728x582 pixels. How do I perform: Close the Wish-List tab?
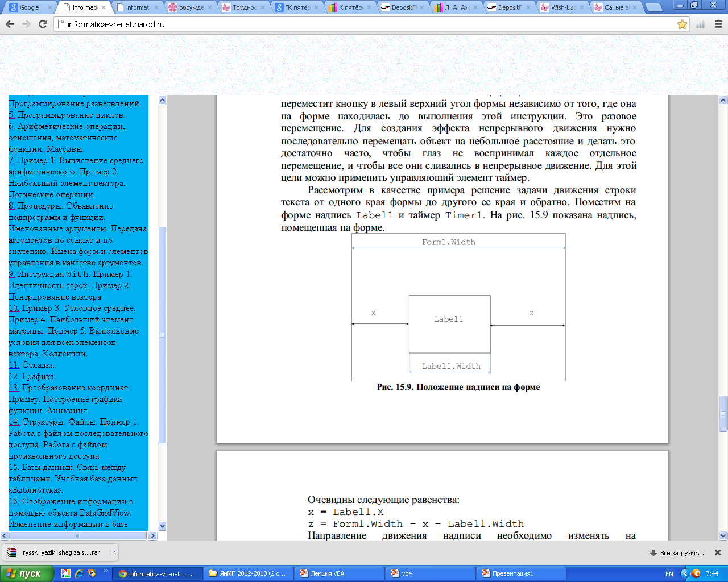click(x=581, y=7)
